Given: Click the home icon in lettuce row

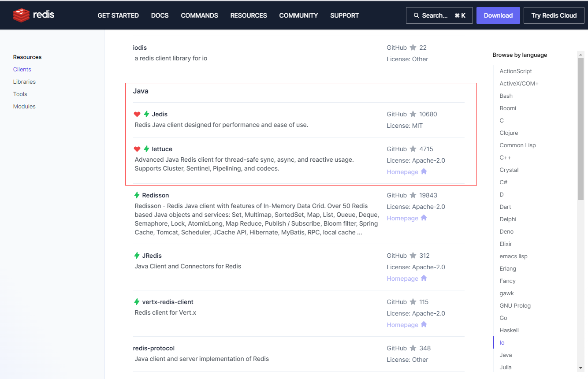Looking at the screenshot, I should [424, 171].
